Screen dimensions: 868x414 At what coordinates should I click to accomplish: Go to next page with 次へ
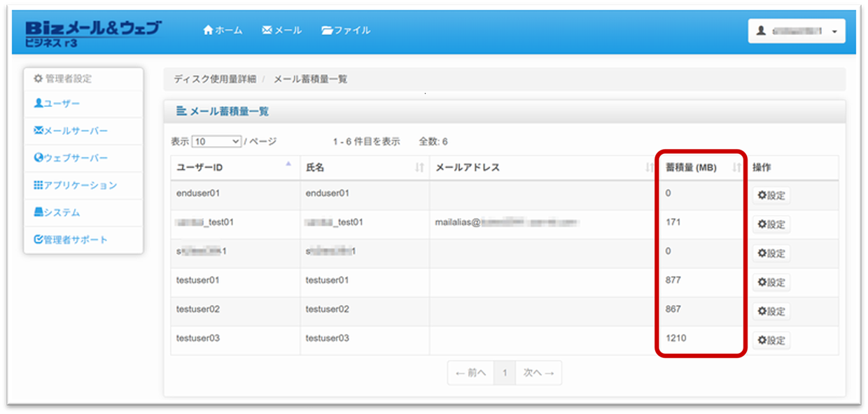tap(538, 373)
